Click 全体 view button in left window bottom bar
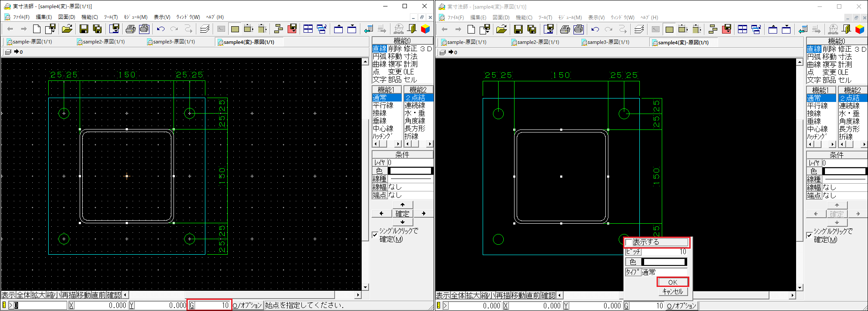Screen dimensions: 868x311 point(24,295)
